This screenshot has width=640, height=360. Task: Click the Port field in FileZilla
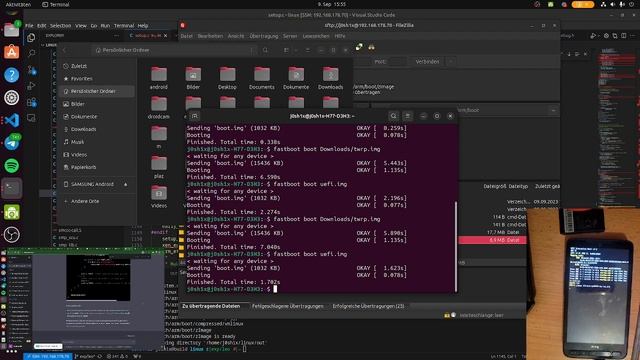tap(396, 62)
